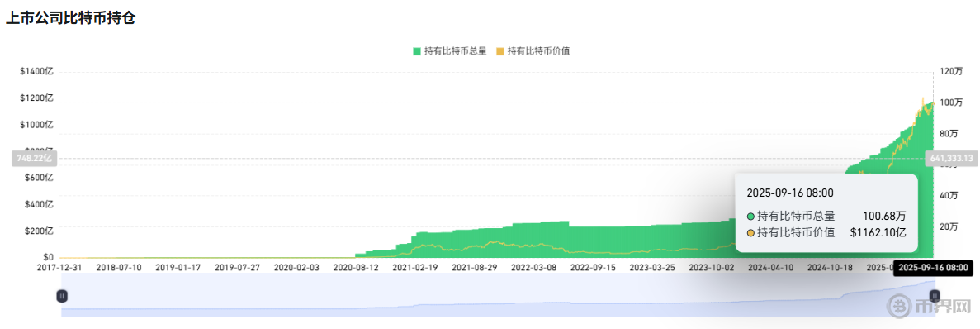Screen dimensions: 980x329
Task: Click the 2024-10-18 date label
Action: (830, 267)
